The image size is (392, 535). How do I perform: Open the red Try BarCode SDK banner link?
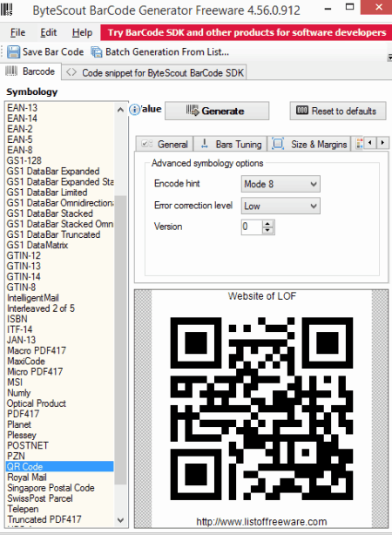[247, 33]
